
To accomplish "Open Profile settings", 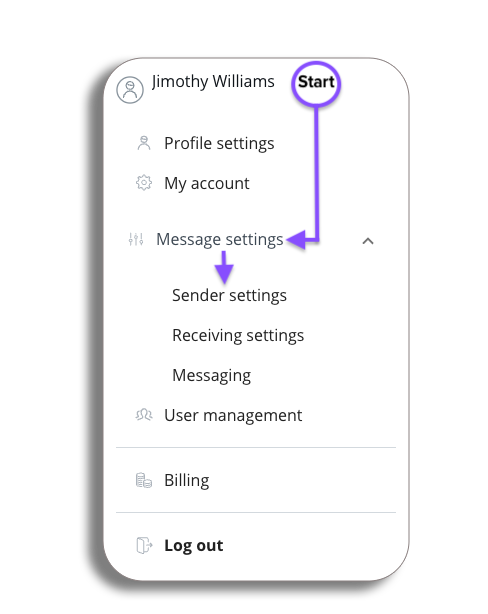I will [219, 143].
